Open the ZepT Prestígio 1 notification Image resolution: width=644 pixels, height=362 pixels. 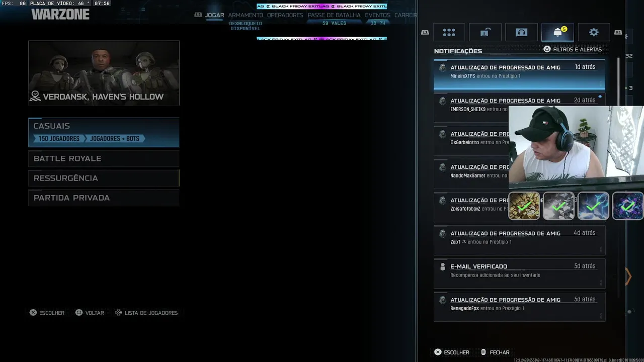pyautogui.click(x=519, y=240)
